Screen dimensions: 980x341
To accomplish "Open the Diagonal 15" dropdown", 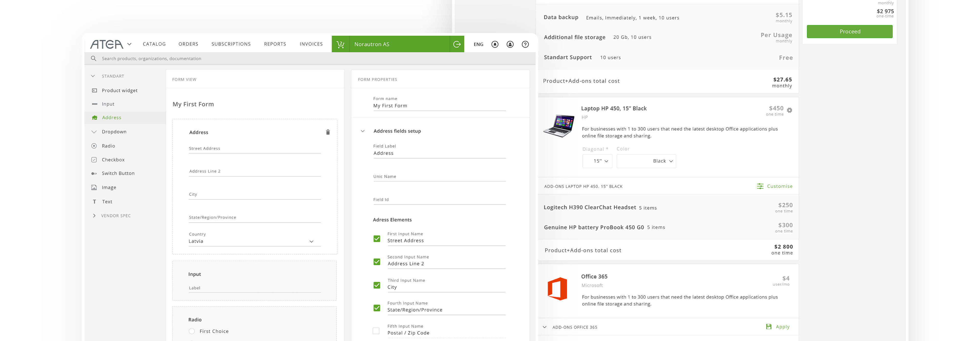I will tap(597, 161).
